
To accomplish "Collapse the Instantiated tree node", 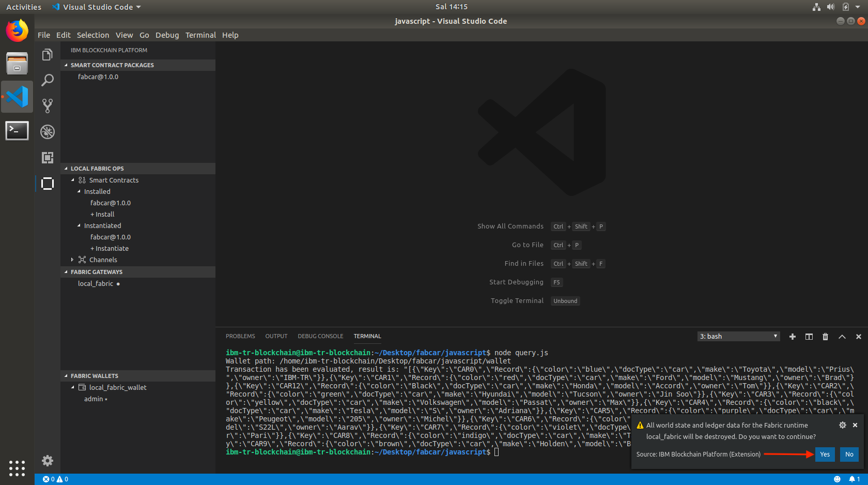I will pos(79,225).
